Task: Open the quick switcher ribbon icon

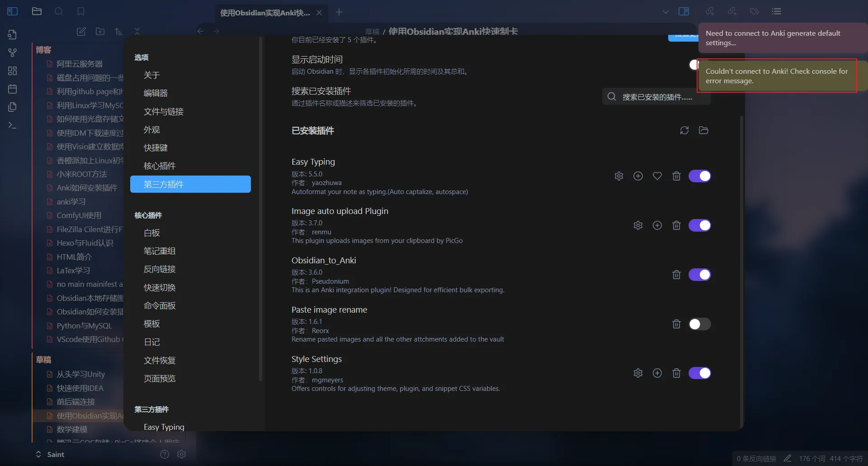Action: point(13,34)
